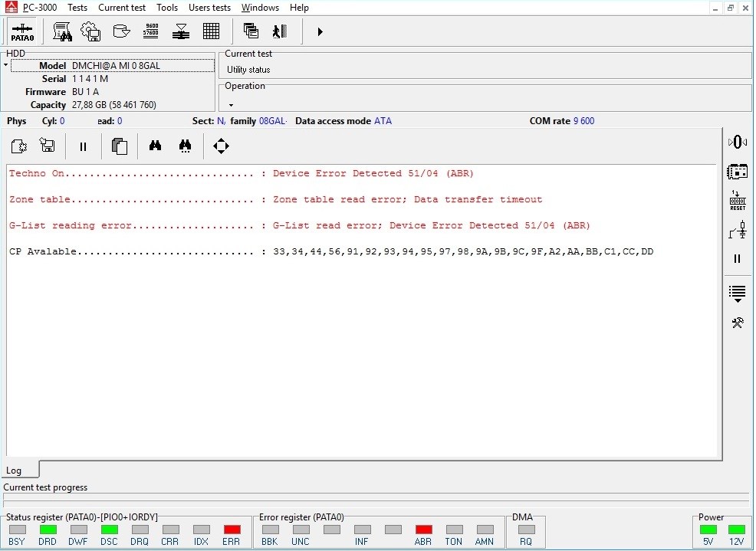Open the 9600/57600 baud rate icon
Screen dimensions: 756x551
point(151,32)
